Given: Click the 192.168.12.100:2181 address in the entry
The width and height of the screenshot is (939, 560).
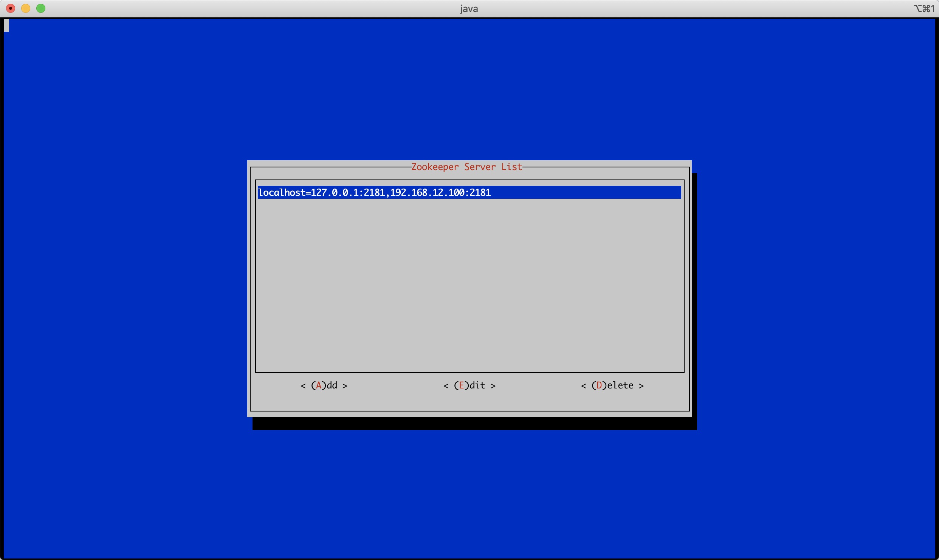Looking at the screenshot, I should click(x=440, y=193).
